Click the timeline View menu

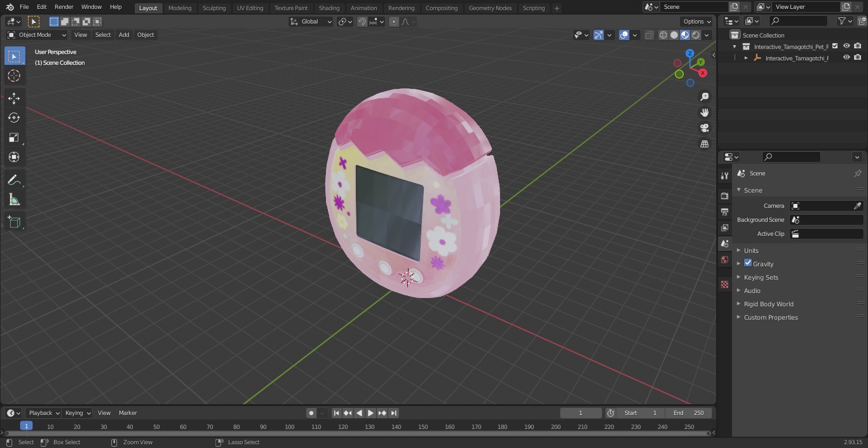pos(104,413)
